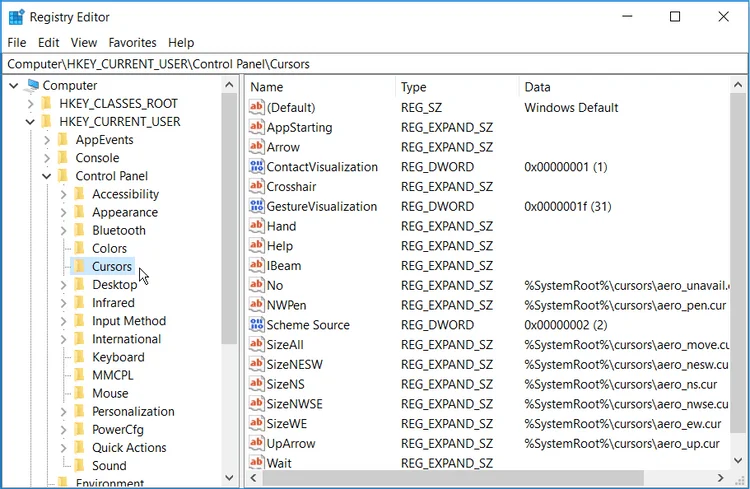This screenshot has width=750, height=489.
Task: Collapse the Computer tree node
Action: click(14, 86)
